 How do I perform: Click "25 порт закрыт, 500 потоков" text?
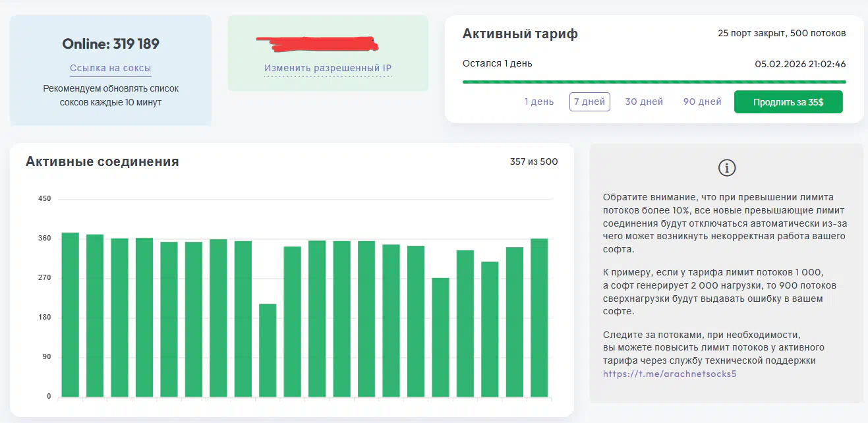(x=781, y=34)
